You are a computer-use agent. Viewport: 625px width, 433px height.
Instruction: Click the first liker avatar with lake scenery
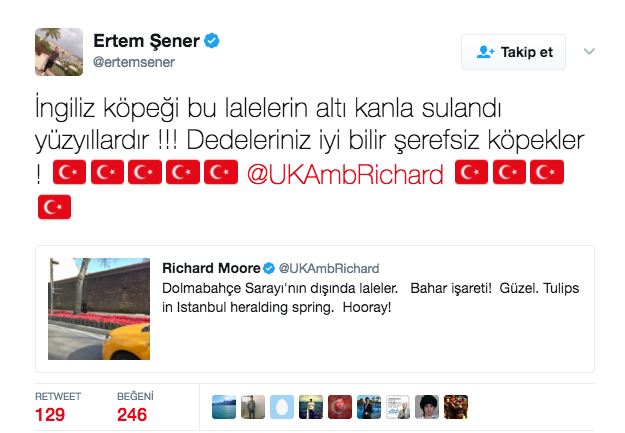coord(225,407)
